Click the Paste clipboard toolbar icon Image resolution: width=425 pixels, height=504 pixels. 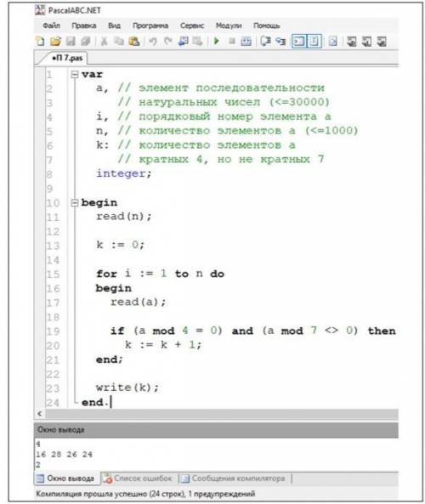pyautogui.click(x=134, y=41)
